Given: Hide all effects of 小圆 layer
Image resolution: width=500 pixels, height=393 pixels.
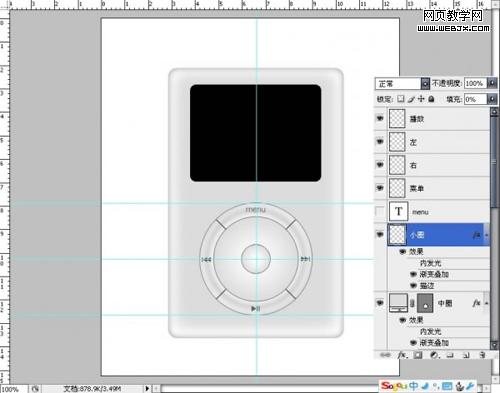Looking at the screenshot, I should [x=403, y=251].
